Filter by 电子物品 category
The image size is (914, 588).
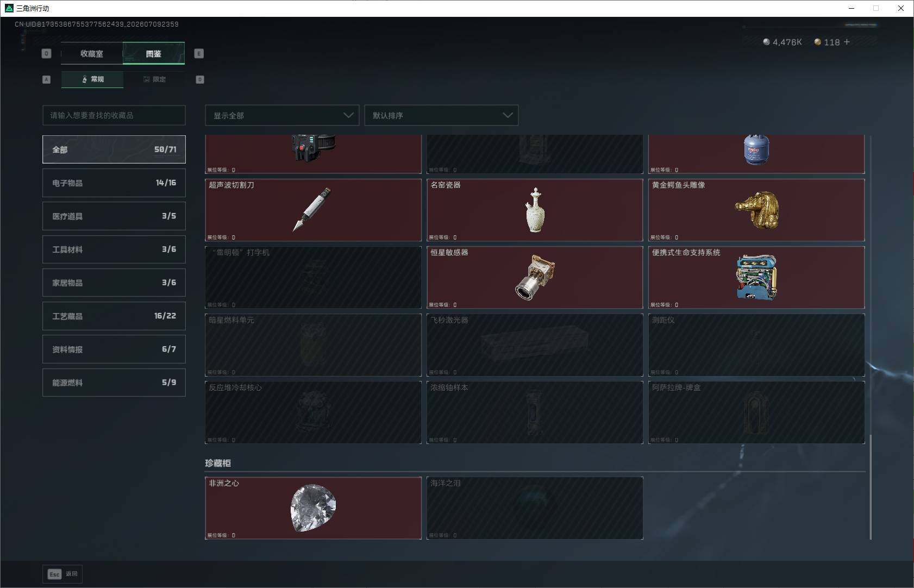pos(114,183)
